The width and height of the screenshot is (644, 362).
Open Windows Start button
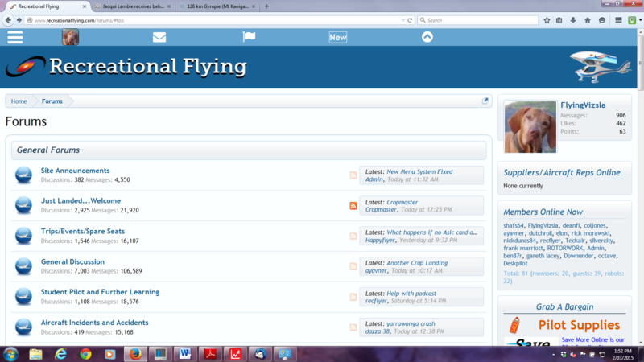tap(10, 354)
